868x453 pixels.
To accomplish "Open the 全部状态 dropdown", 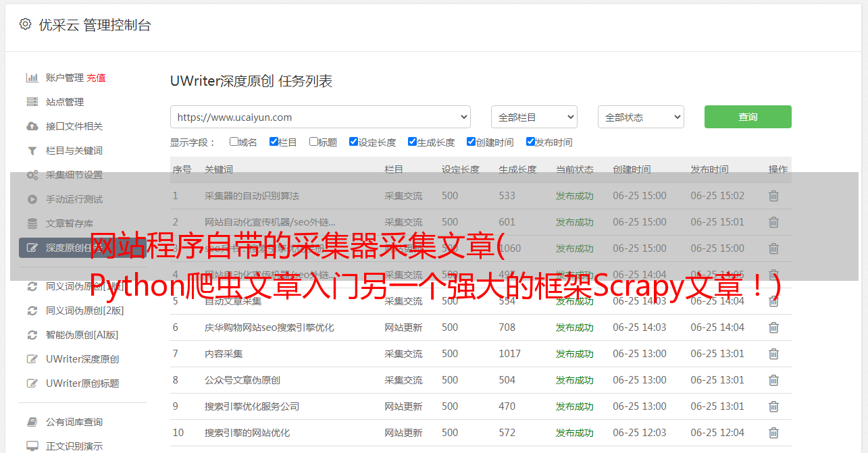I will tap(641, 117).
